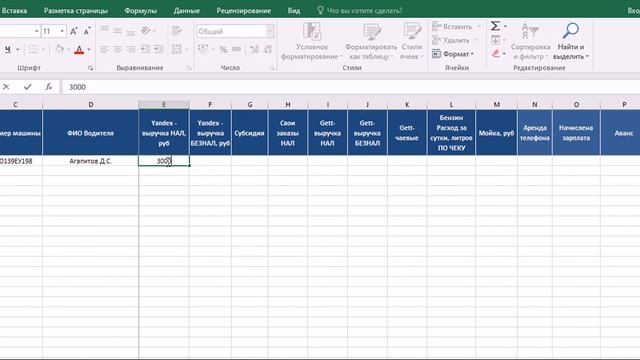Click the cell borders icon
The image size is (640, 360).
point(33,49)
